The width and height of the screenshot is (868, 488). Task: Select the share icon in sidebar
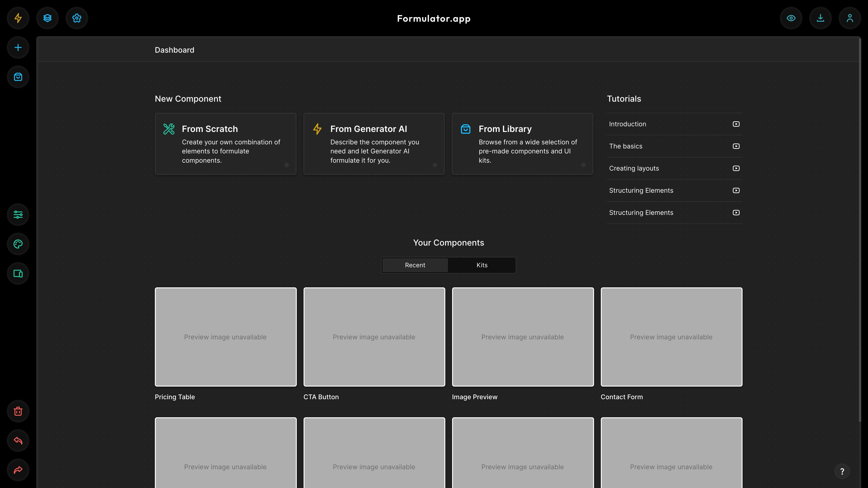[18, 470]
